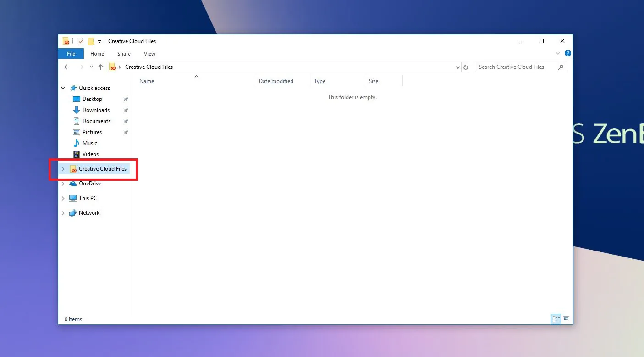Open Downloads folder in Quick access
This screenshot has height=357, width=644.
(96, 110)
